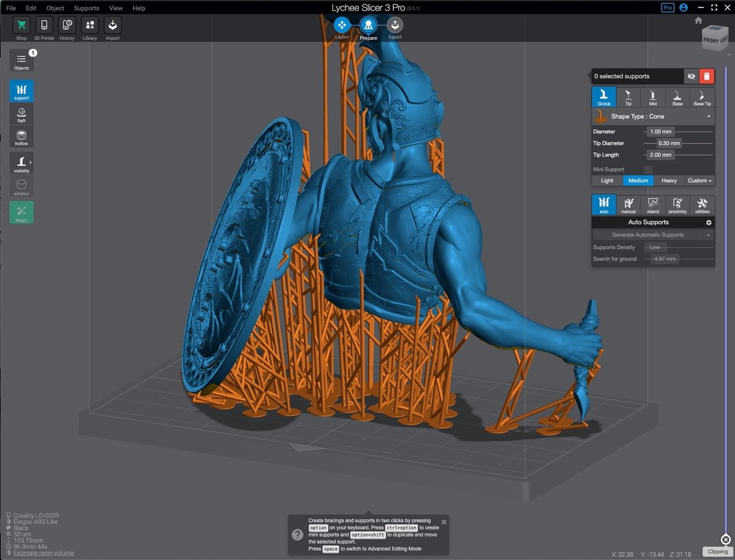Open the History panel icon
The height and width of the screenshot is (560, 735).
pos(67,28)
